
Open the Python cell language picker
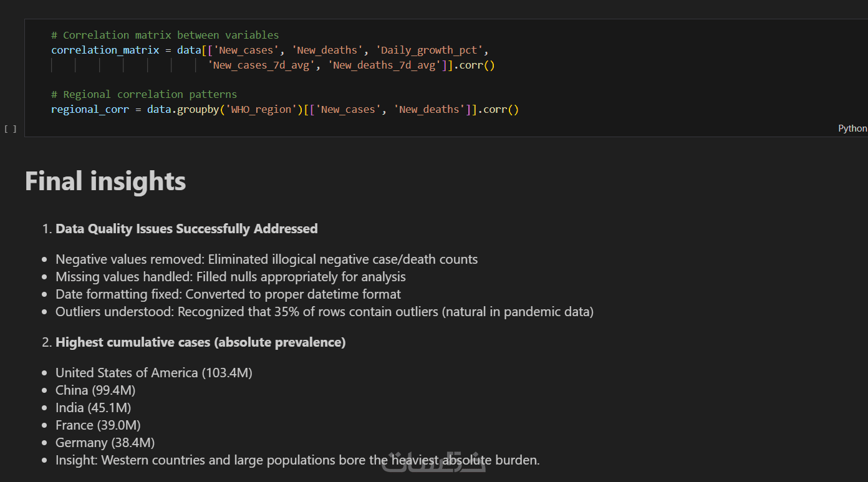tap(852, 128)
